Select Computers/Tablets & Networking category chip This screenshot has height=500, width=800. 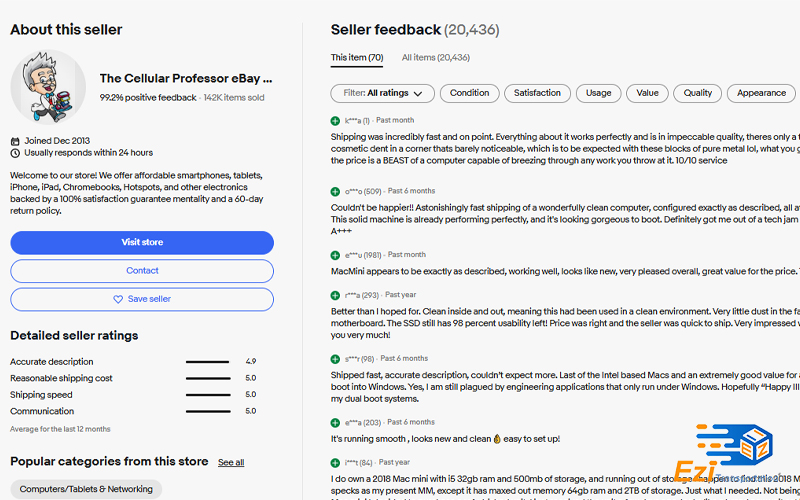click(x=86, y=489)
